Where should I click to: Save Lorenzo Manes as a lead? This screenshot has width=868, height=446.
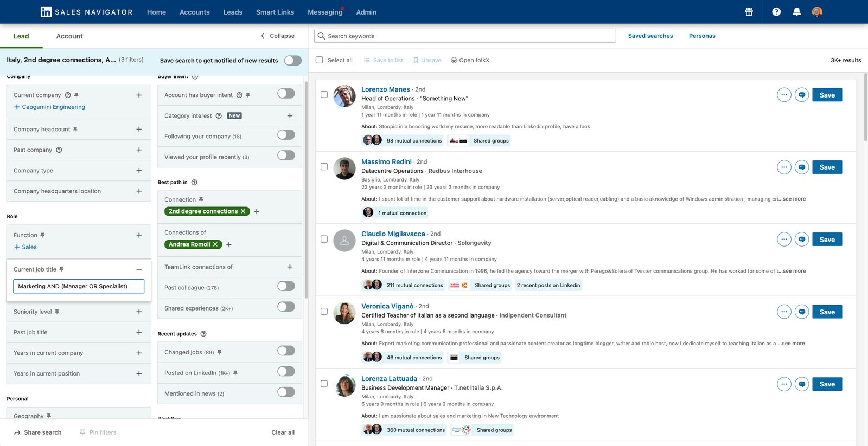point(827,95)
